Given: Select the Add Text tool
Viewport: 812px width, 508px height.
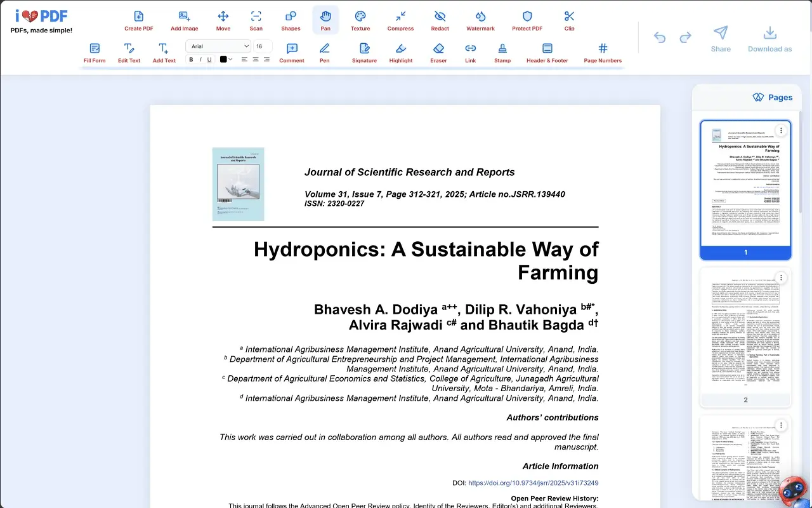Looking at the screenshot, I should pyautogui.click(x=164, y=53).
